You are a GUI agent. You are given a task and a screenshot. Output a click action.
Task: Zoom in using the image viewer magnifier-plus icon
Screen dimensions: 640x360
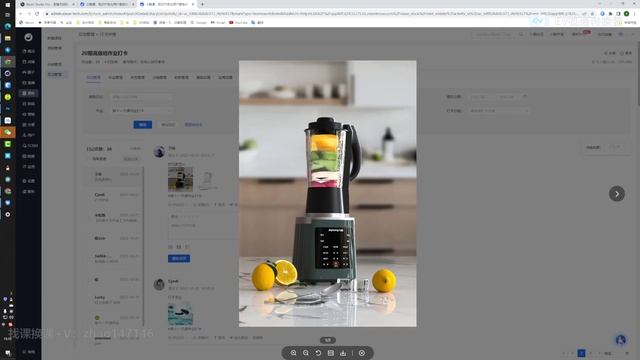click(293, 353)
